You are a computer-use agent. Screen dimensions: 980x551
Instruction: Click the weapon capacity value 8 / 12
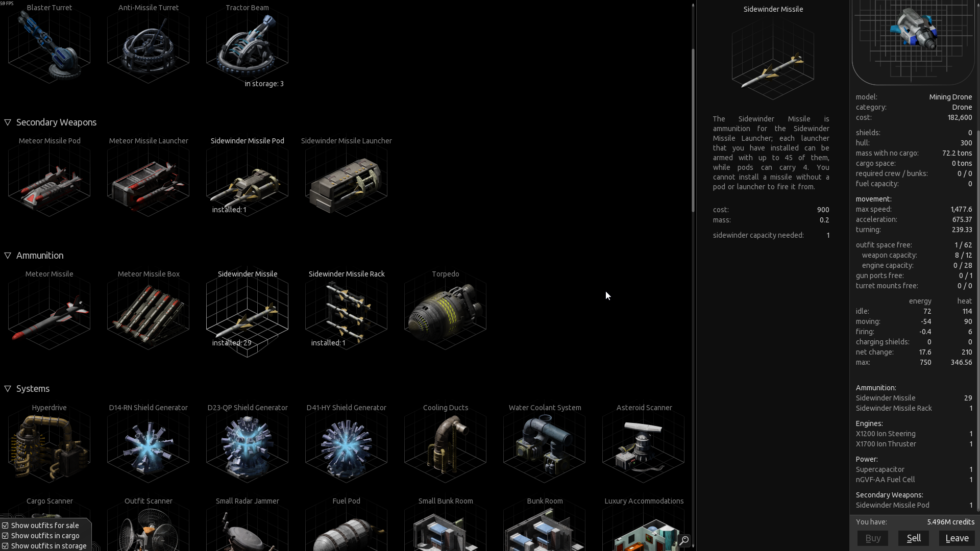tap(963, 255)
